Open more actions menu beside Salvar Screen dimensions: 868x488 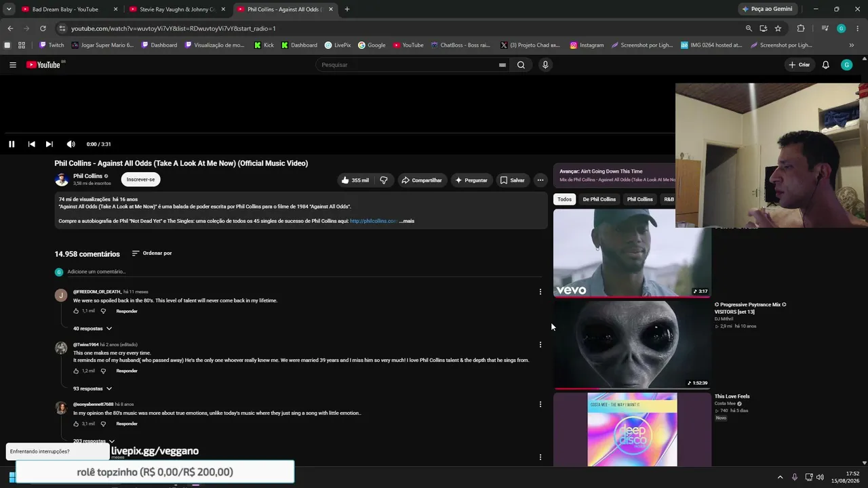pos(540,180)
